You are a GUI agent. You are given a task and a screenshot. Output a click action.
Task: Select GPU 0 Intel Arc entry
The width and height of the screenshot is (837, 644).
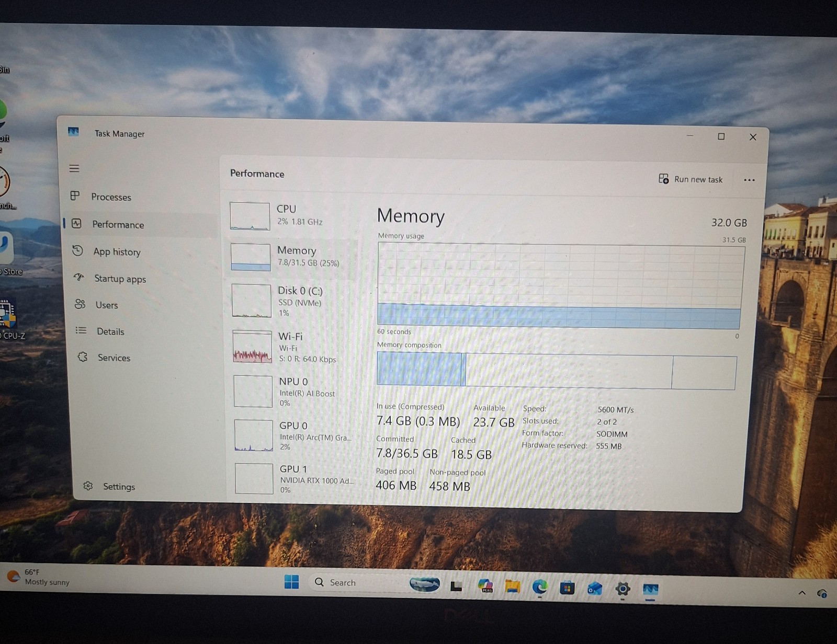297,435
